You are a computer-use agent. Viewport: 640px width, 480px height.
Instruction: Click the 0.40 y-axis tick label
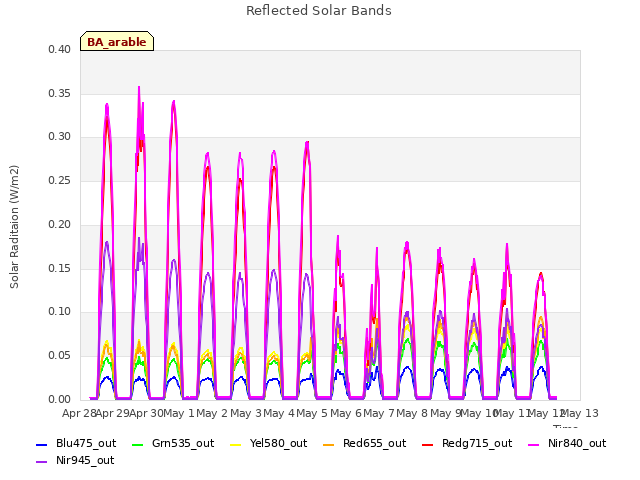point(60,49)
